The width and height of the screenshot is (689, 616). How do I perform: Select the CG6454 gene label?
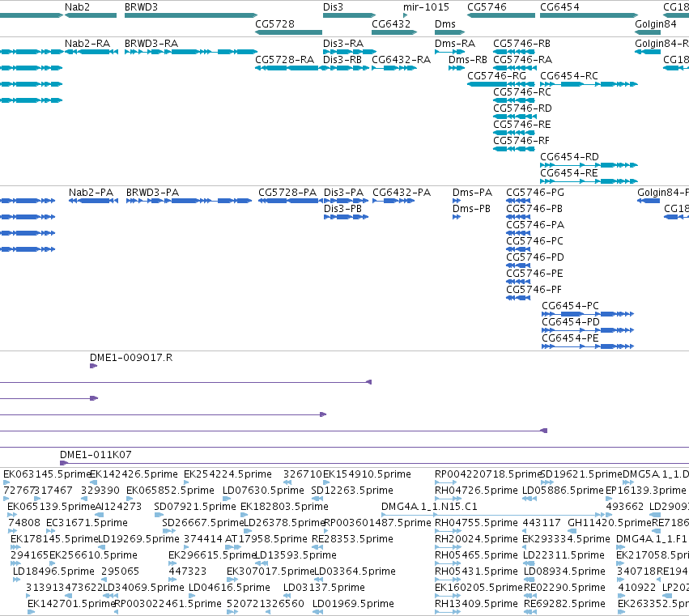tap(559, 7)
